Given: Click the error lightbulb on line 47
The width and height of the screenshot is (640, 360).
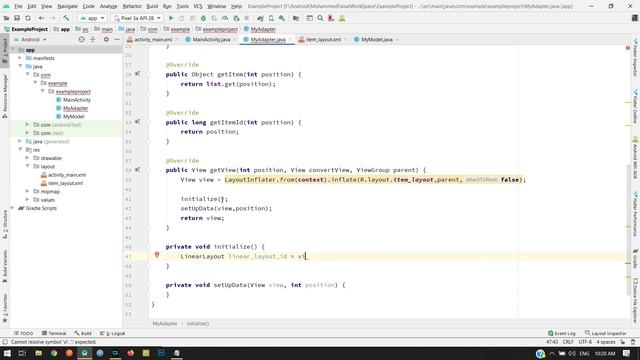Looking at the screenshot, I should 157,255.
